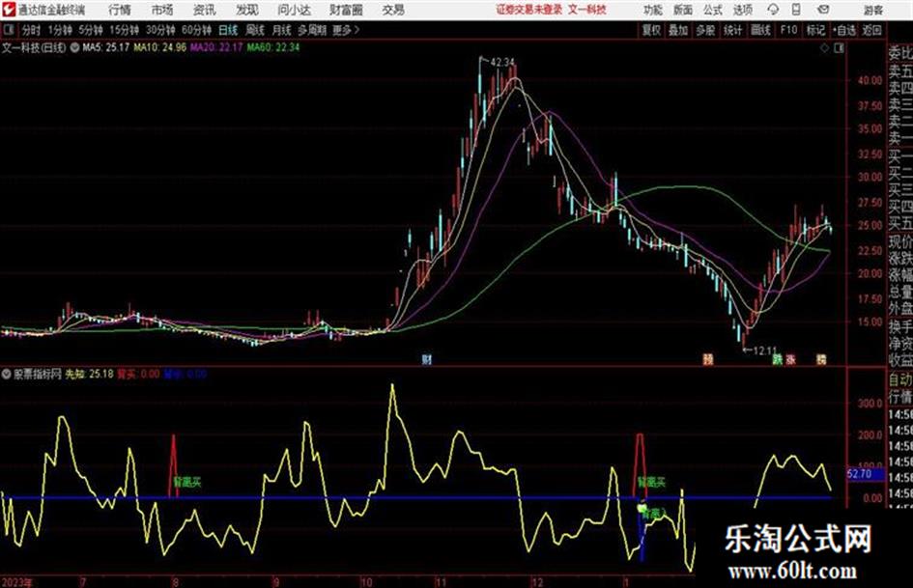Open the 功能 menu

pyautogui.click(x=653, y=10)
